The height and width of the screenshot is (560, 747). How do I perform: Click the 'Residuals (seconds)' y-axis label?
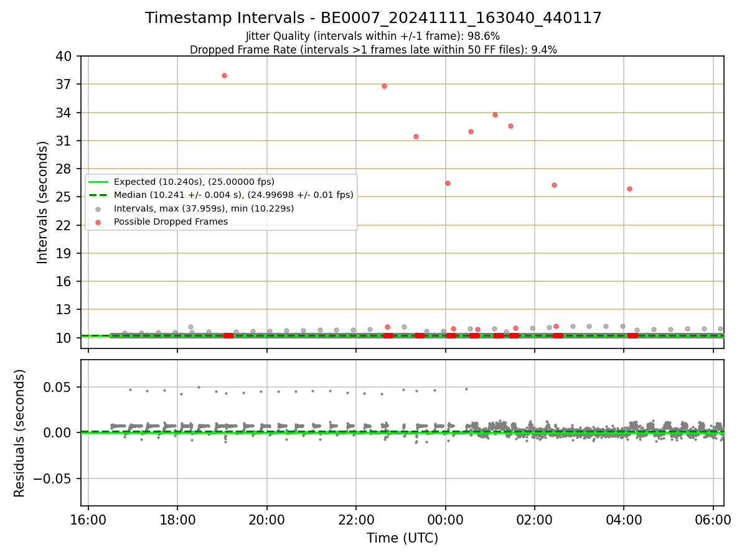tap(20, 433)
